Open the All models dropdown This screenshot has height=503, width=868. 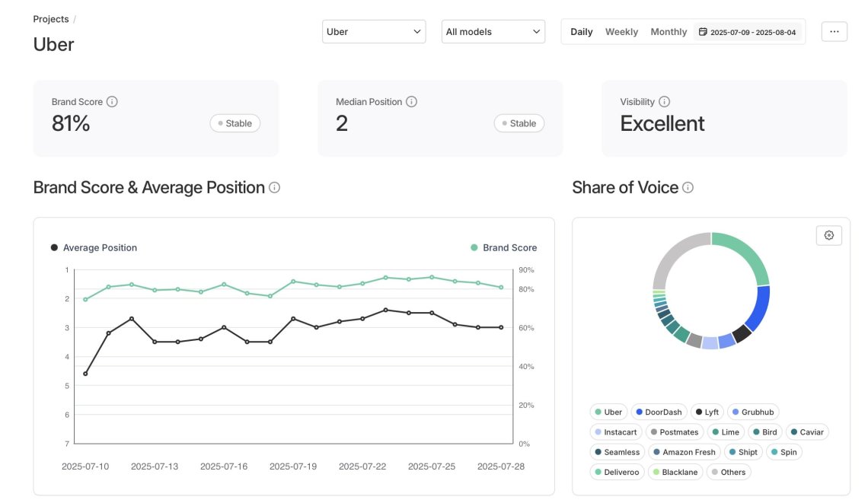point(493,31)
